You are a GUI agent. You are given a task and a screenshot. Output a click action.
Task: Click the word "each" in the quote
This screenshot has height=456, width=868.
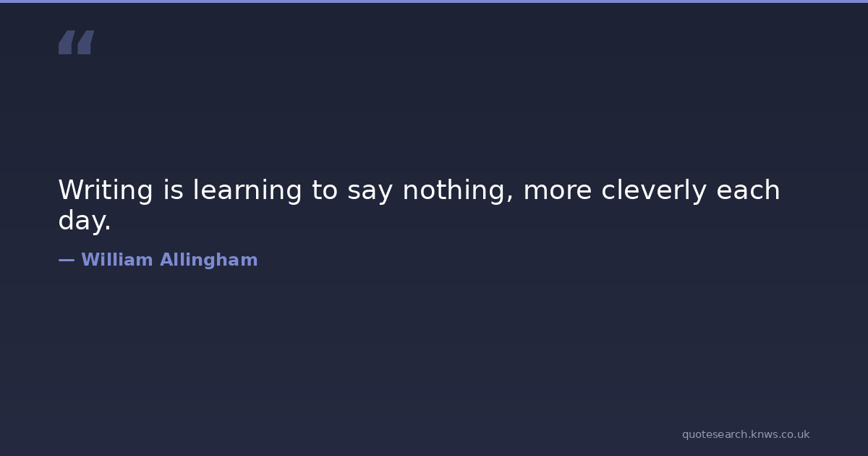[x=748, y=190]
